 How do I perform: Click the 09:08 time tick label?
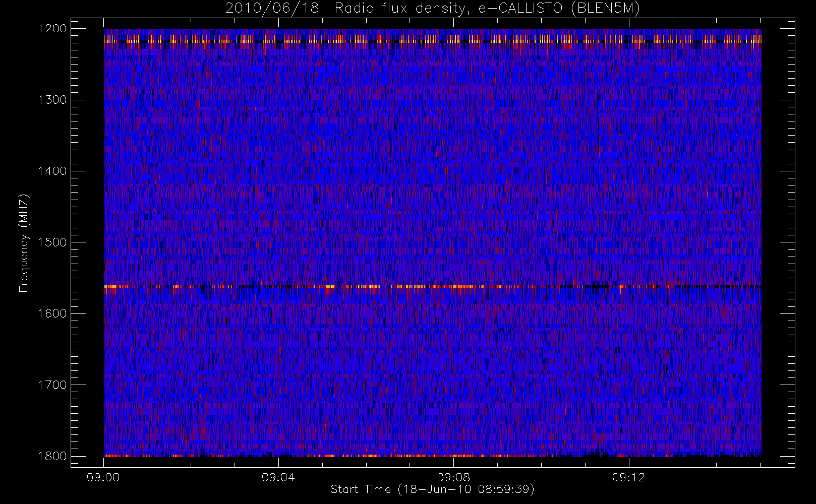(453, 477)
